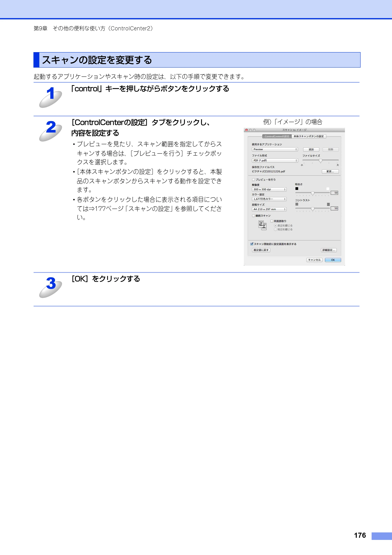Switch to 本体スキャンボタンの設定 tab
Screen dimensions: 392x555
(x=309, y=136)
